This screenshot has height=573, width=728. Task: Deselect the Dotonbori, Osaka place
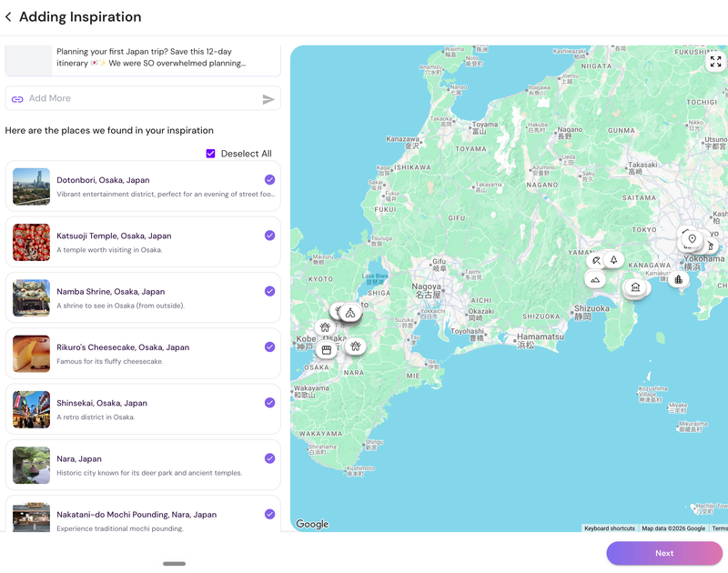click(269, 179)
